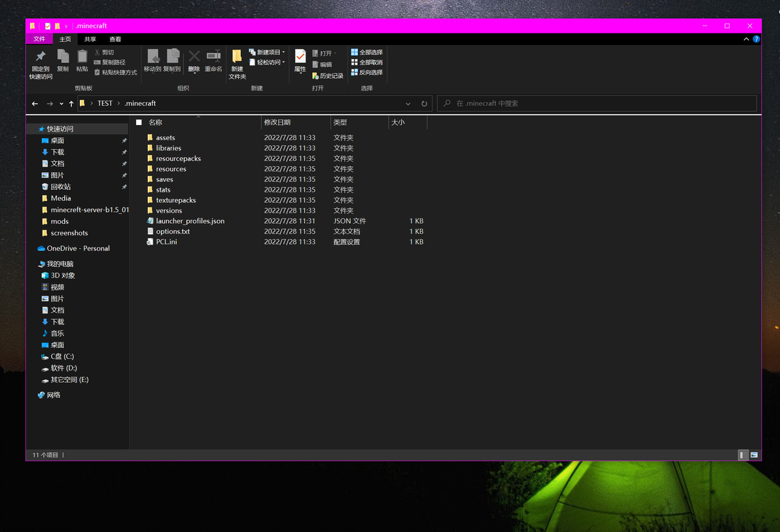Click the History (历史记录) icon

pyautogui.click(x=315, y=76)
